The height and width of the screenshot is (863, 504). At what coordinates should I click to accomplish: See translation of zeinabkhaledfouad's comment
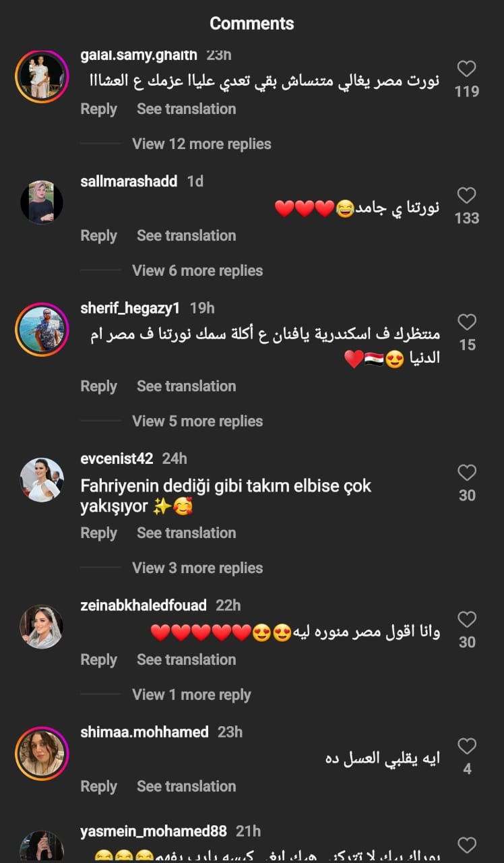tap(187, 659)
